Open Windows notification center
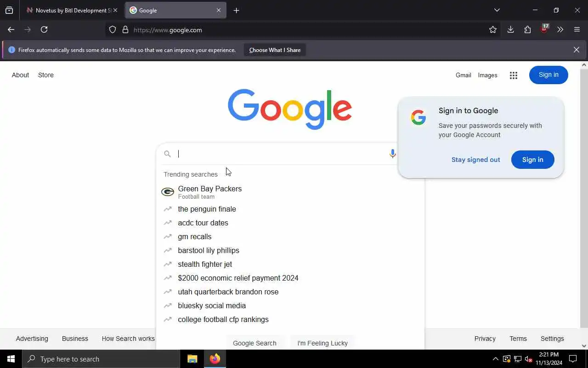The image size is (588, 368). click(573, 359)
